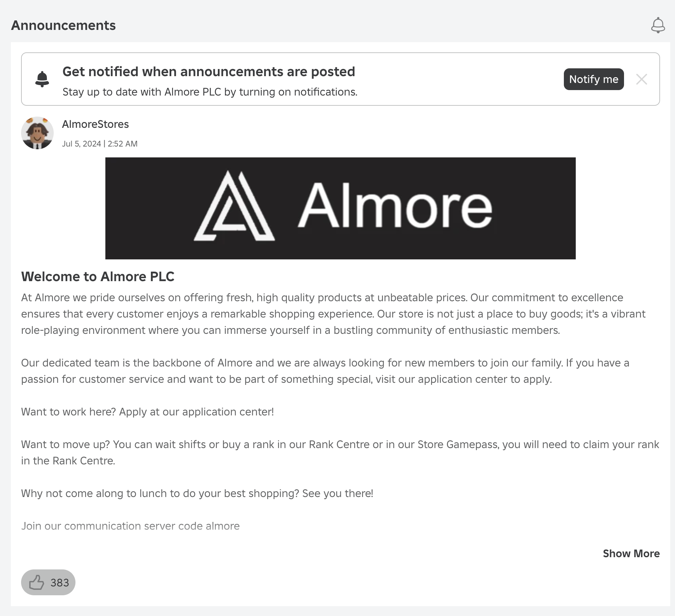Image resolution: width=675 pixels, height=616 pixels.
Task: Click the Stay up to date subtitle text
Action: pyautogui.click(x=210, y=92)
